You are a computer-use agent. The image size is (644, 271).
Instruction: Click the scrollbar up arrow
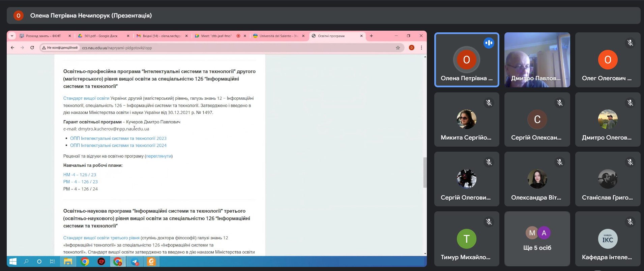click(425, 57)
